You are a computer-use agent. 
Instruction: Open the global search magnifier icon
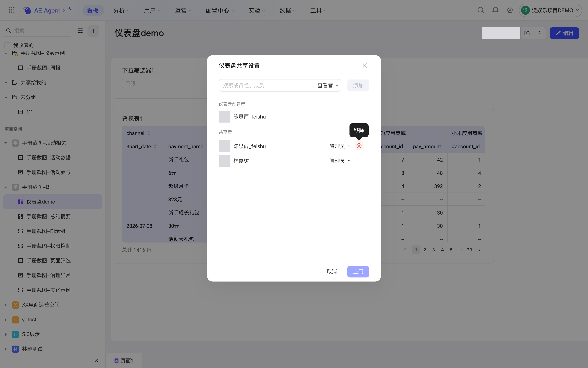[x=481, y=10]
